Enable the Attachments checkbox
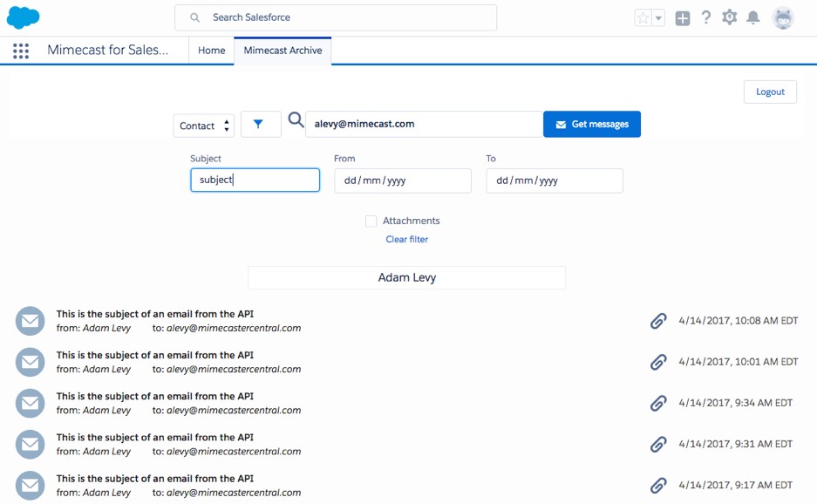 [x=371, y=221]
